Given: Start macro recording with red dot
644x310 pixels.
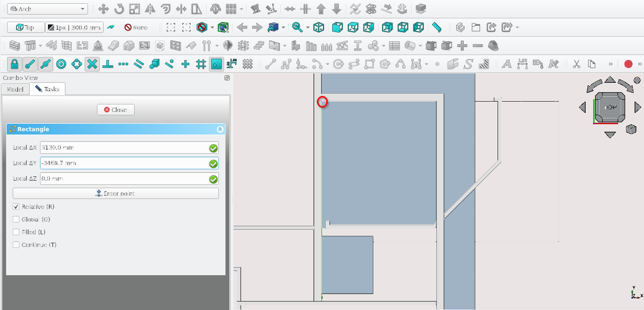Looking at the screenshot, I should [628, 64].
